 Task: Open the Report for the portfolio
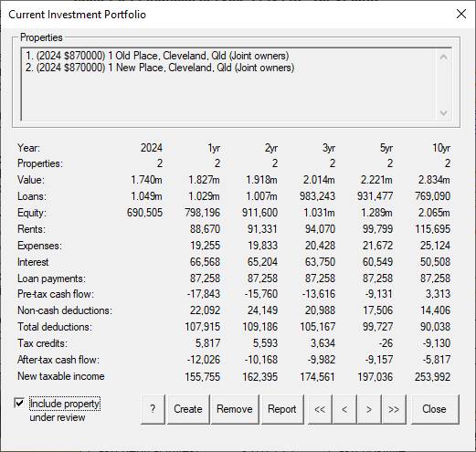(x=282, y=409)
